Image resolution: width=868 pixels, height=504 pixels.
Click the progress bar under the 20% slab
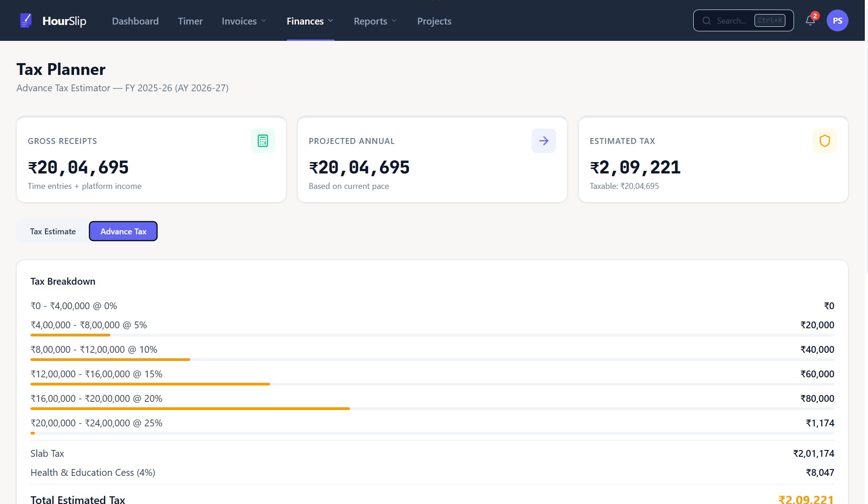[190, 409]
